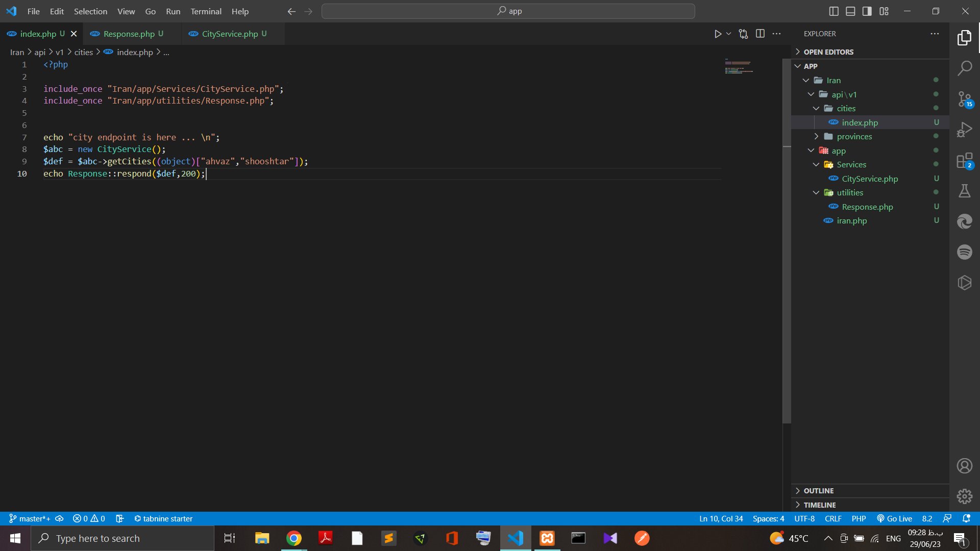This screenshot has width=980, height=551.
Task: Open Extensions view with 2 badge
Action: [x=964, y=160]
